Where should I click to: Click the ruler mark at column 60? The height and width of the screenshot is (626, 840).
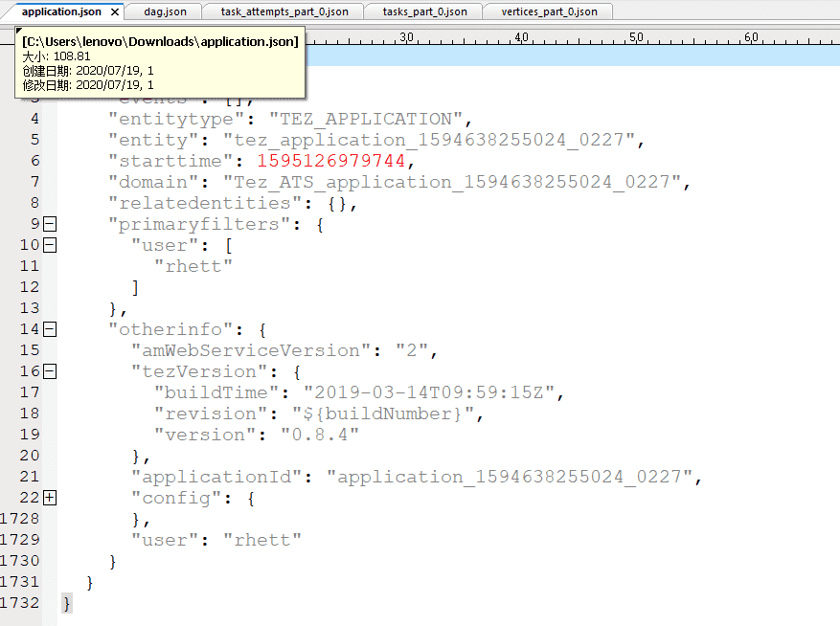751,37
